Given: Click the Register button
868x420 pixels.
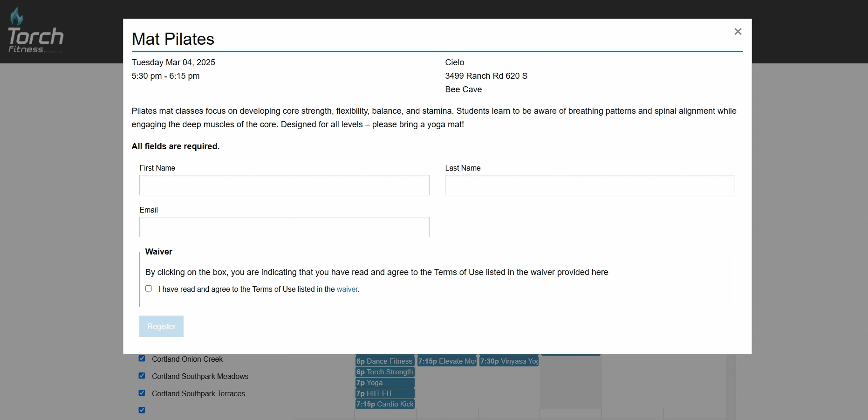Looking at the screenshot, I should click(161, 326).
